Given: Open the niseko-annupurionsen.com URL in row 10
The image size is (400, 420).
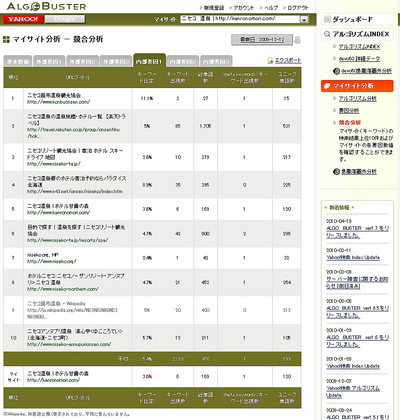Looking at the screenshot, I should (x=69, y=344).
